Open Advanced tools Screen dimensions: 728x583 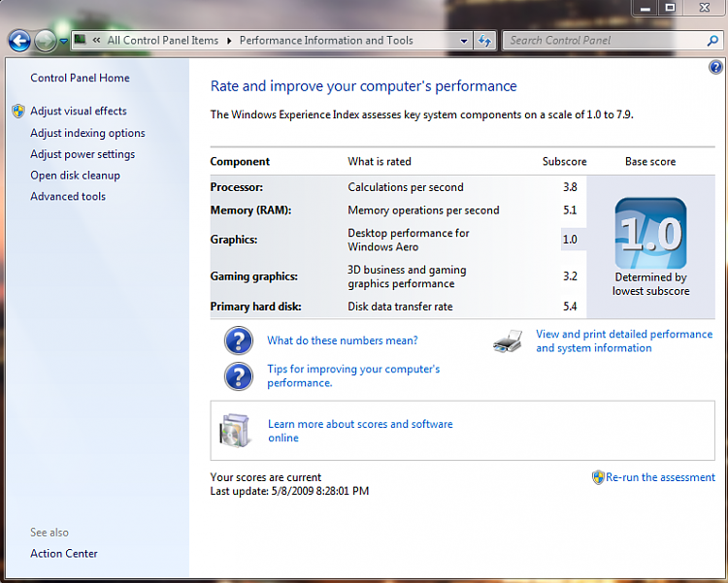point(68,196)
